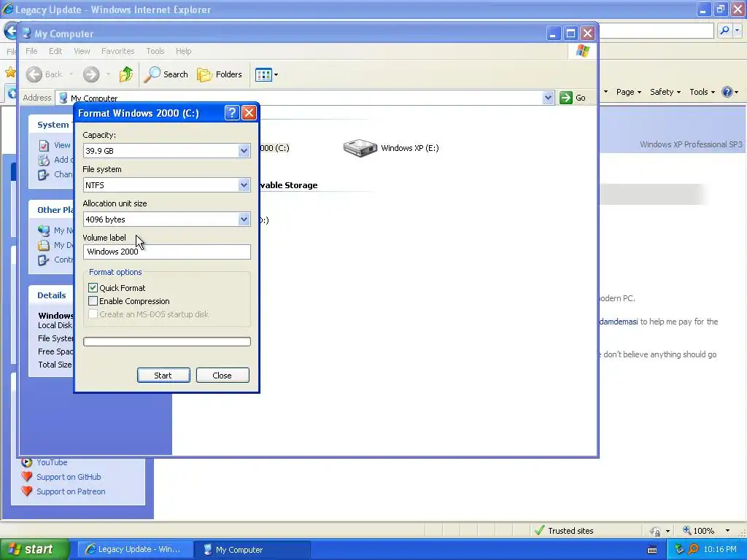Click the Volume label text field
This screenshot has height=560, width=747.
[167, 252]
